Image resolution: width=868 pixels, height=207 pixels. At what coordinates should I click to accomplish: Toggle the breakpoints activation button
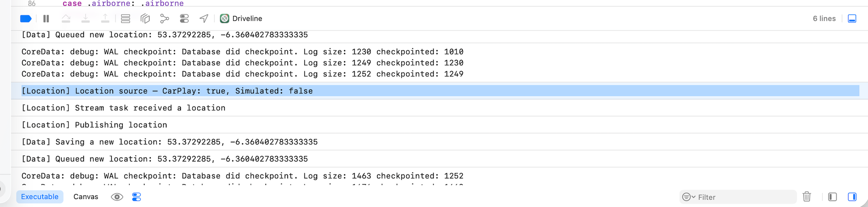26,19
